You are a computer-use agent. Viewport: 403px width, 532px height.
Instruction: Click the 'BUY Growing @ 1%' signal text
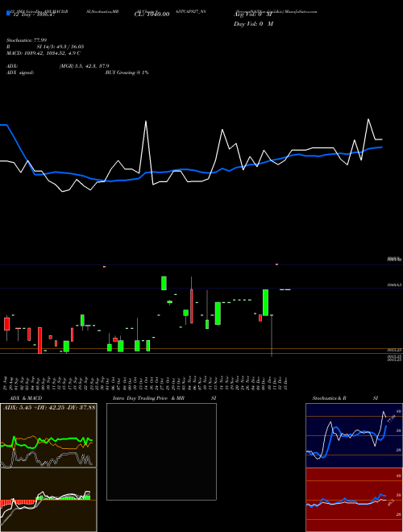coord(127,73)
